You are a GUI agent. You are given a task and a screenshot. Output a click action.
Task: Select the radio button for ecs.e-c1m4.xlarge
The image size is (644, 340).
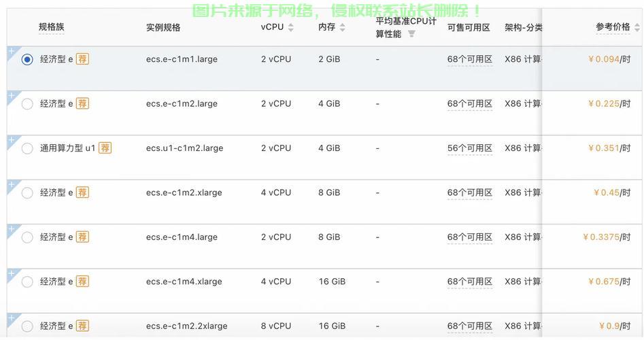tap(27, 282)
